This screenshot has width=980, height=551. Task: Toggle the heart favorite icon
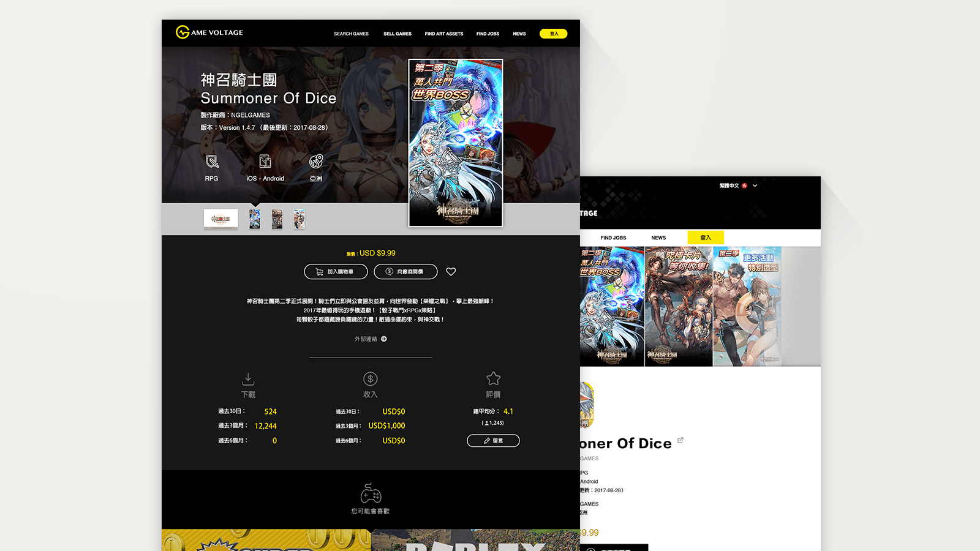pos(451,272)
